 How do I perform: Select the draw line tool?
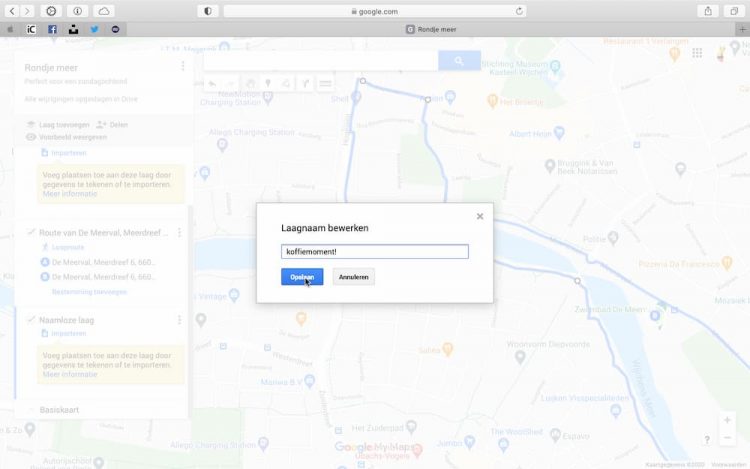click(x=286, y=84)
